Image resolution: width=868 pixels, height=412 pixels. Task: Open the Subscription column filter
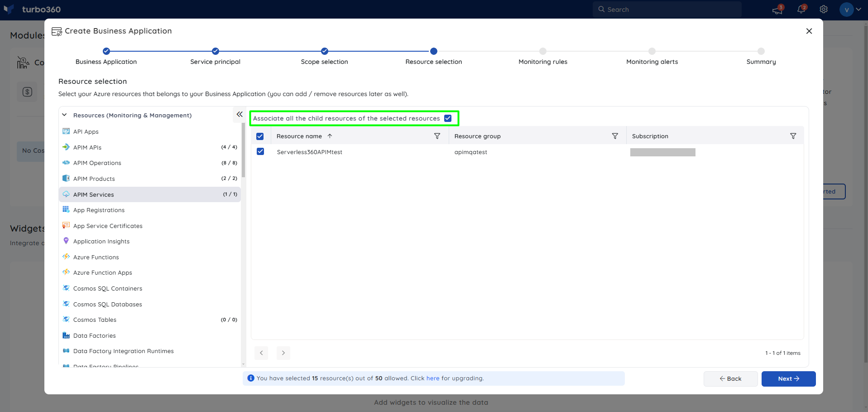(793, 136)
